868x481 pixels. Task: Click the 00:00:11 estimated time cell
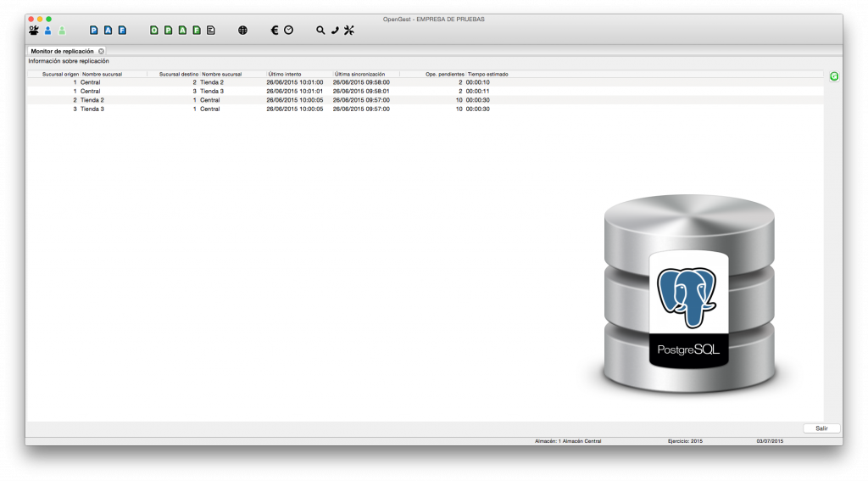tap(478, 91)
